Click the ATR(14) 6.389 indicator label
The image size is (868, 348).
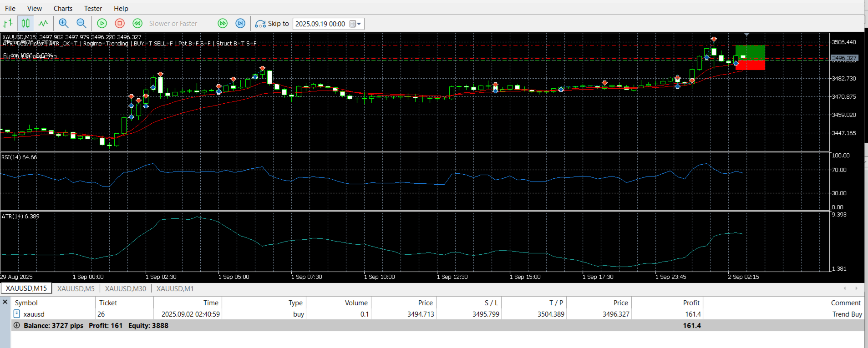coord(20,217)
